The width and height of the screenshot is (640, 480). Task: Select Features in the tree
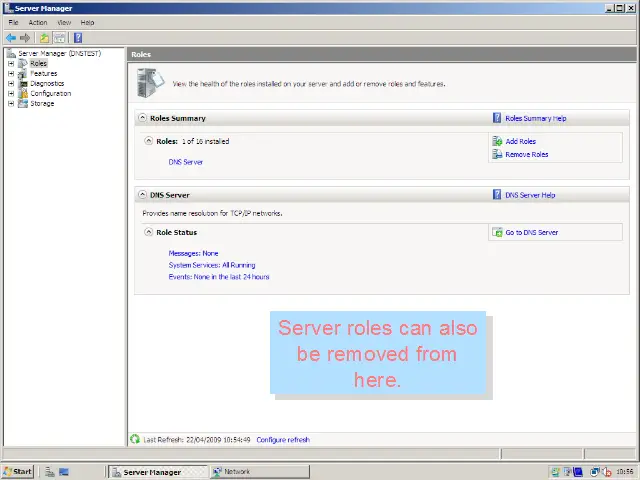(x=44, y=73)
